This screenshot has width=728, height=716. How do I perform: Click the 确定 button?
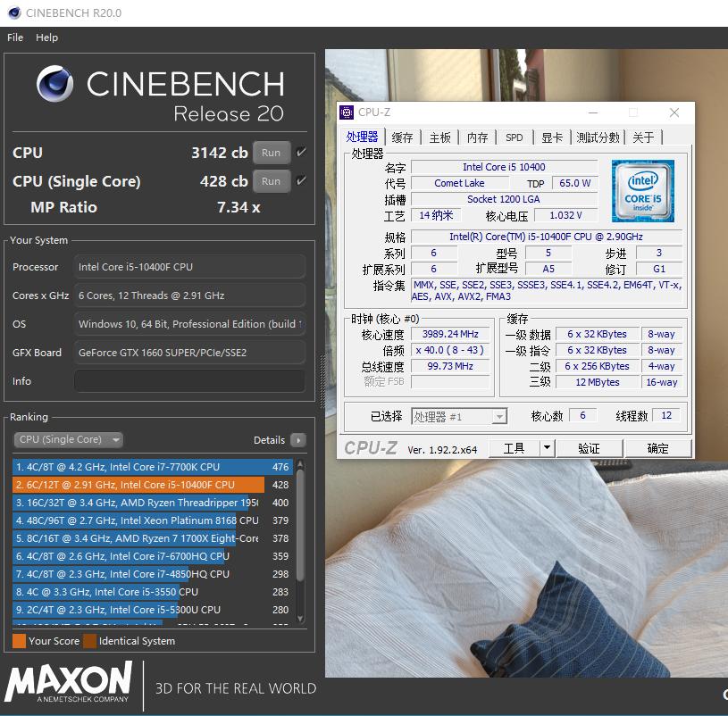[x=658, y=448]
